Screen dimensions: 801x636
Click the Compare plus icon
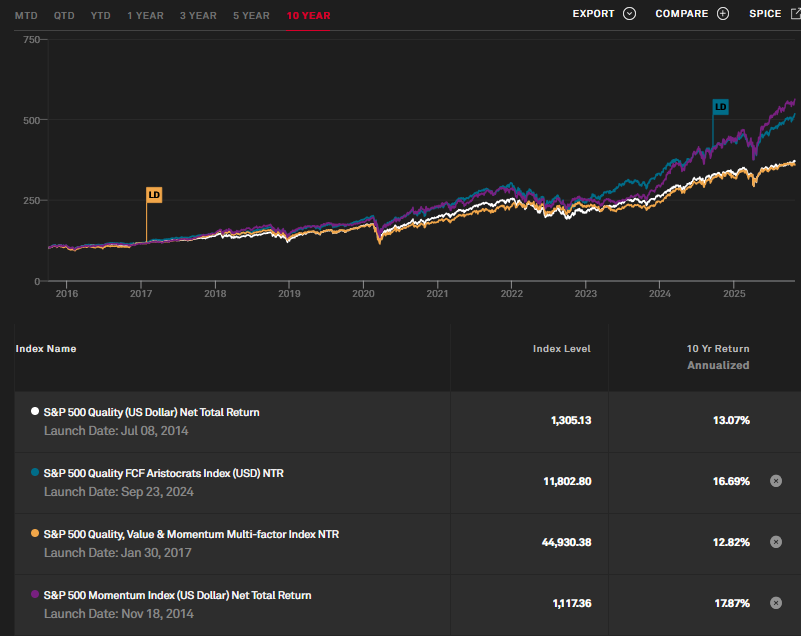pos(723,14)
